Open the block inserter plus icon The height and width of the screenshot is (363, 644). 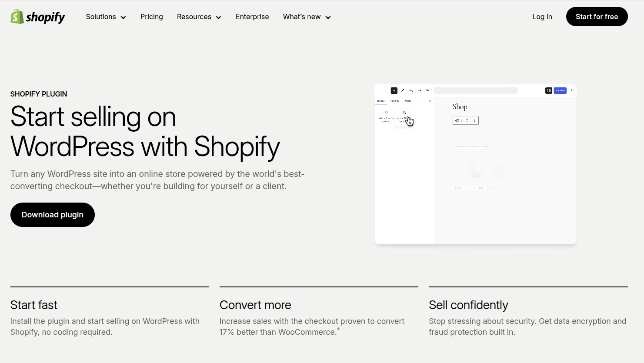point(394,91)
